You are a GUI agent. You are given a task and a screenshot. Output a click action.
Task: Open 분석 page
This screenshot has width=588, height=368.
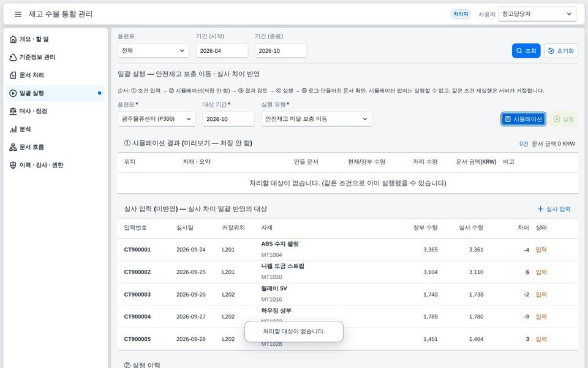click(55, 129)
